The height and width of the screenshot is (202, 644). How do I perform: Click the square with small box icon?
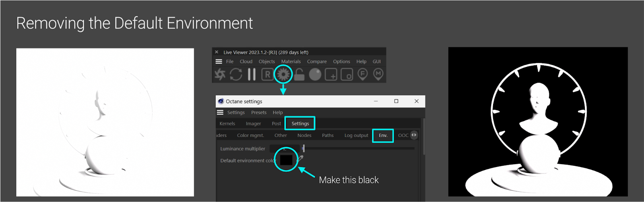click(347, 75)
